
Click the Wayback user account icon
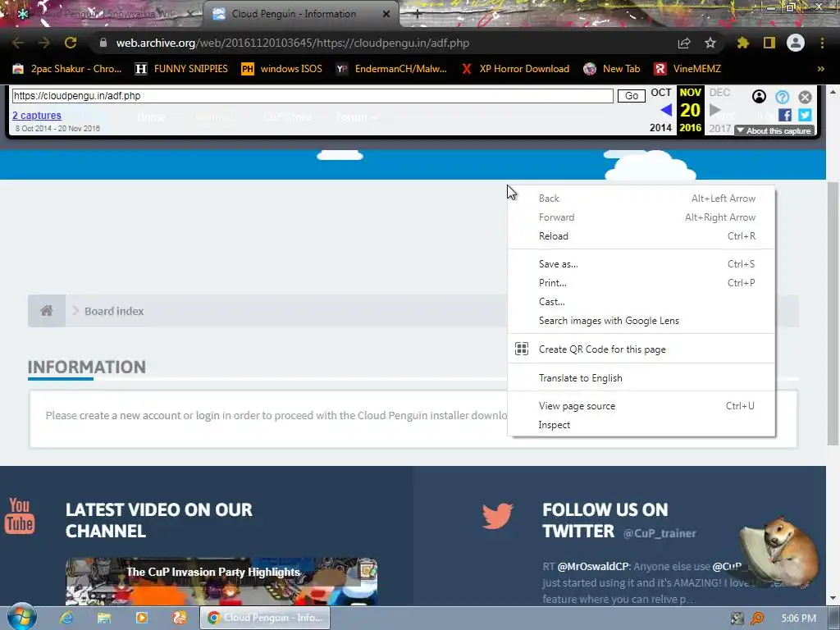click(x=759, y=97)
